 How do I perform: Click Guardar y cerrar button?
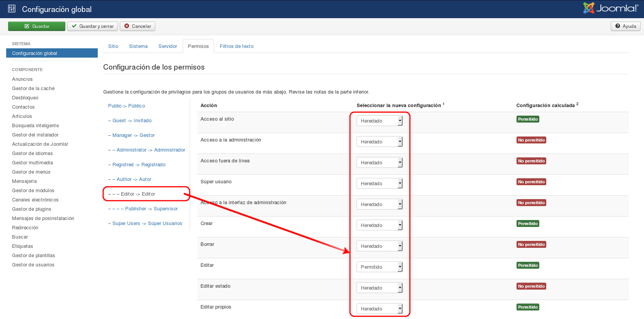pyautogui.click(x=92, y=26)
